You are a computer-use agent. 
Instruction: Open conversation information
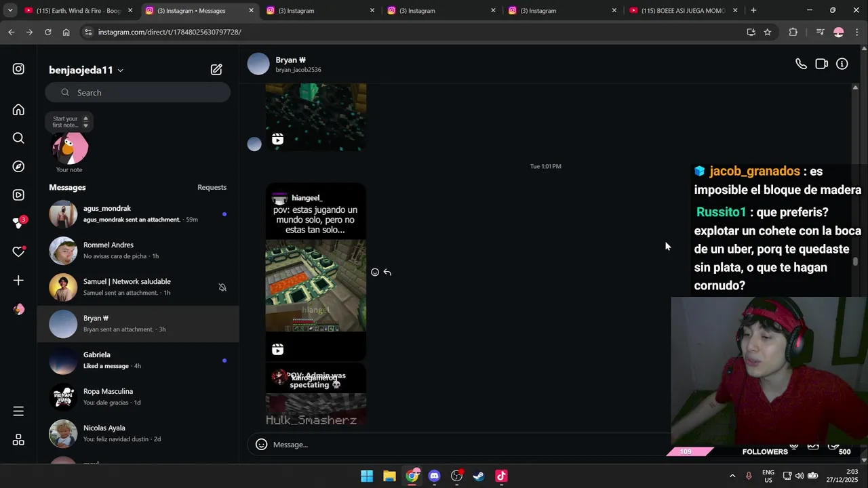pyautogui.click(x=842, y=64)
